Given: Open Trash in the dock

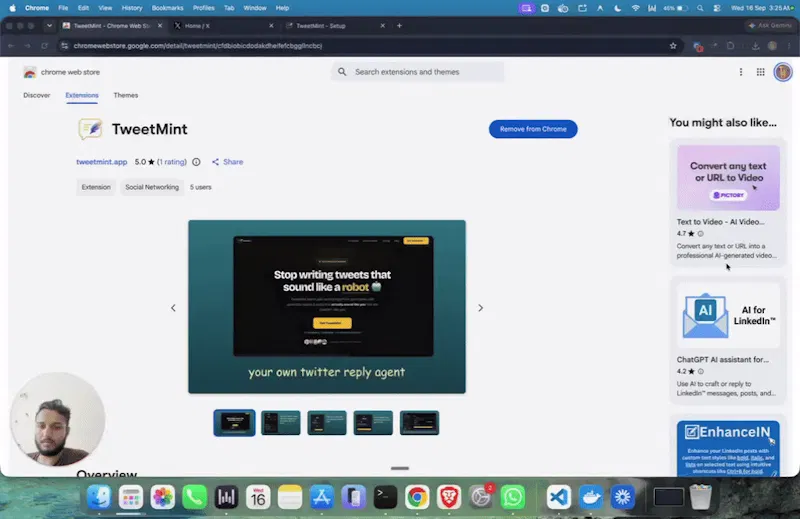Looking at the screenshot, I should [x=701, y=497].
